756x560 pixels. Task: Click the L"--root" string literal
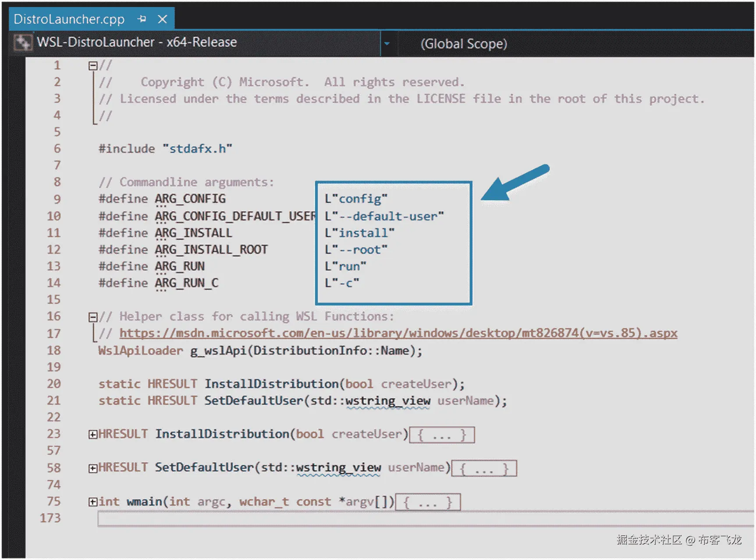pyautogui.click(x=356, y=250)
